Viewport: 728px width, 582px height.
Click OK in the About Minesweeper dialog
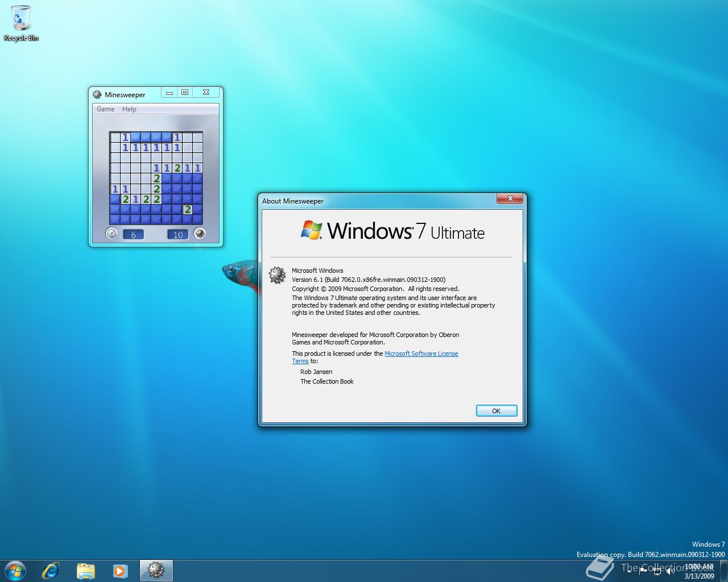[497, 410]
